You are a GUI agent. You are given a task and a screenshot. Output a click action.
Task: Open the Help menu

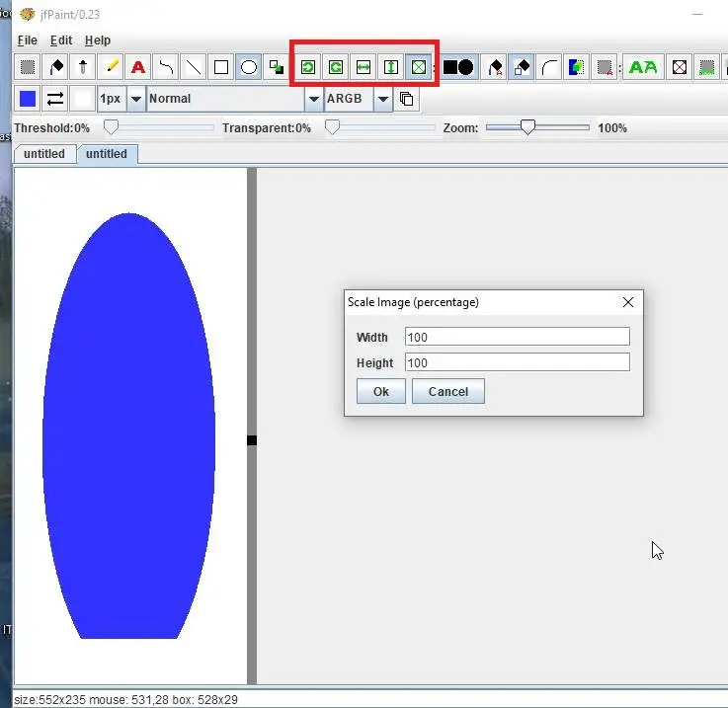tap(98, 40)
